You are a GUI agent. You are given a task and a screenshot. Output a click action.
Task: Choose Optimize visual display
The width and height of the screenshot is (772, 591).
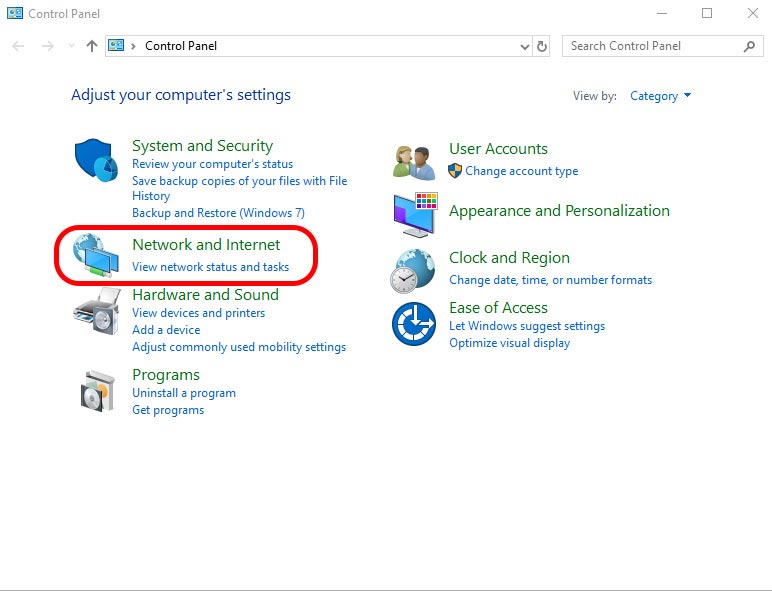tap(510, 343)
